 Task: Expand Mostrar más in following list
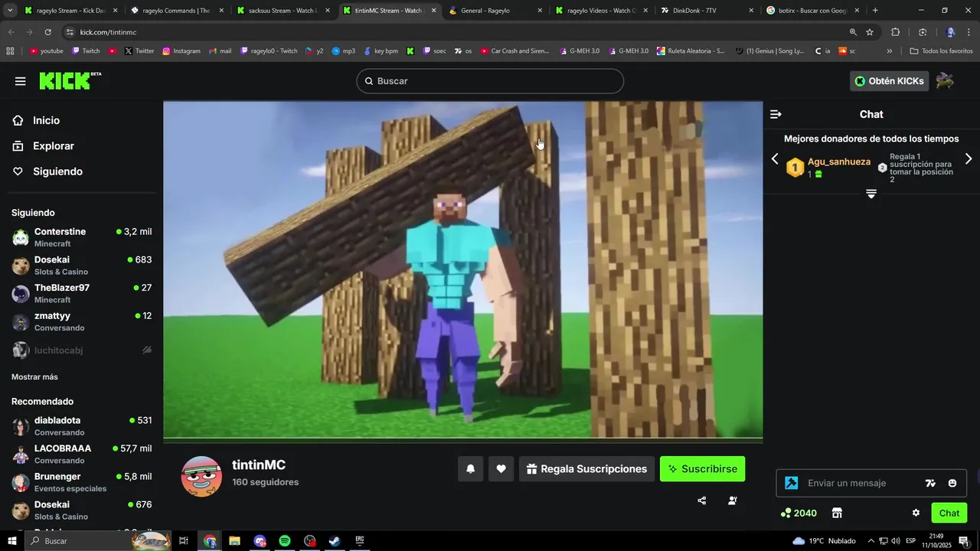click(x=34, y=377)
